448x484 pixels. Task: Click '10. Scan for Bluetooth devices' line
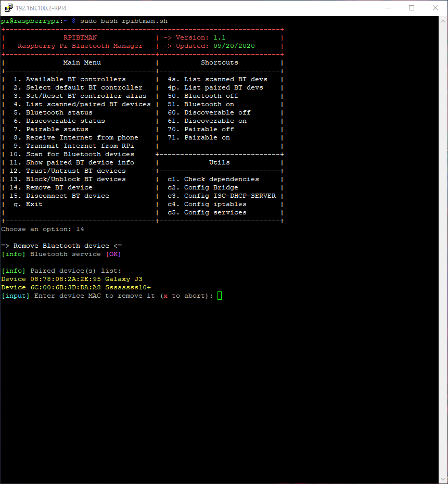pos(72,155)
